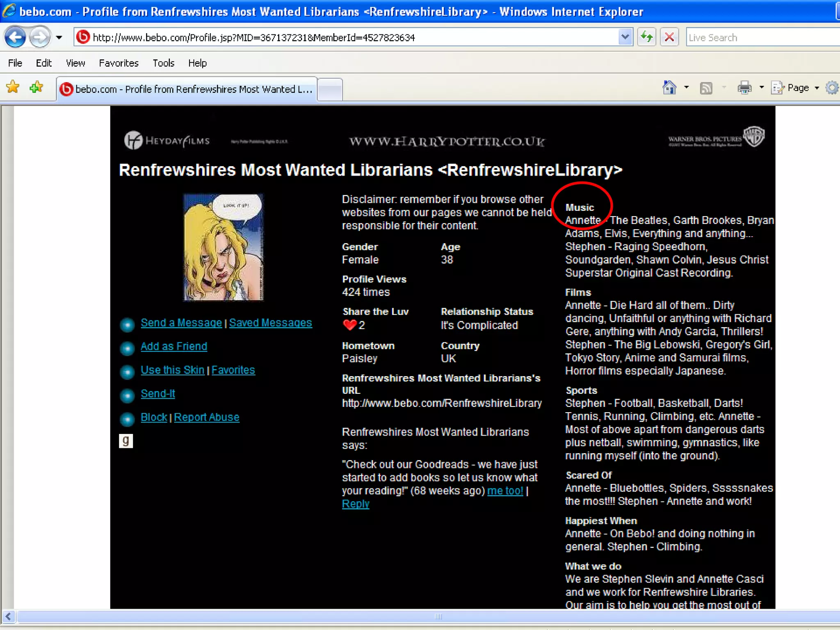Click Add to Favorites star-plus icon
Screen dimensions: 840x630
click(36, 87)
